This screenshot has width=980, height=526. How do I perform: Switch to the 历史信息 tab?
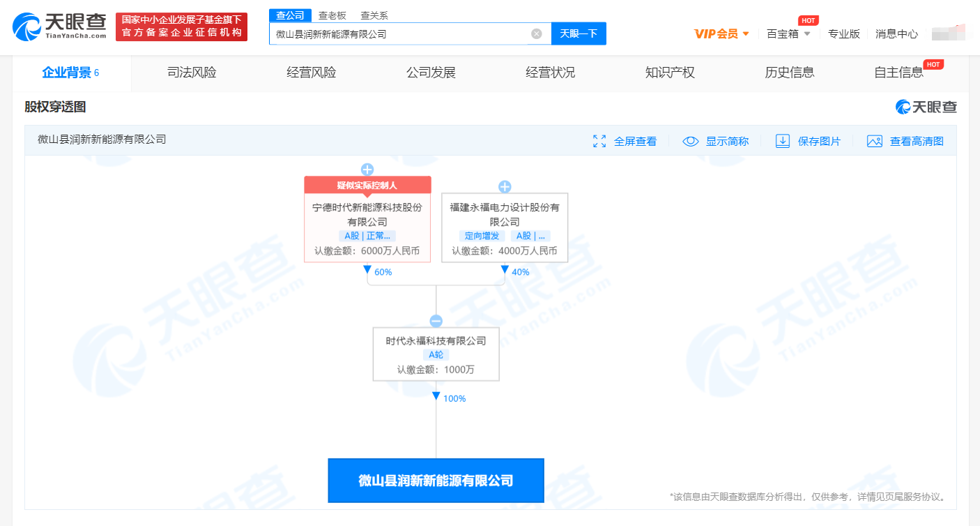[790, 73]
